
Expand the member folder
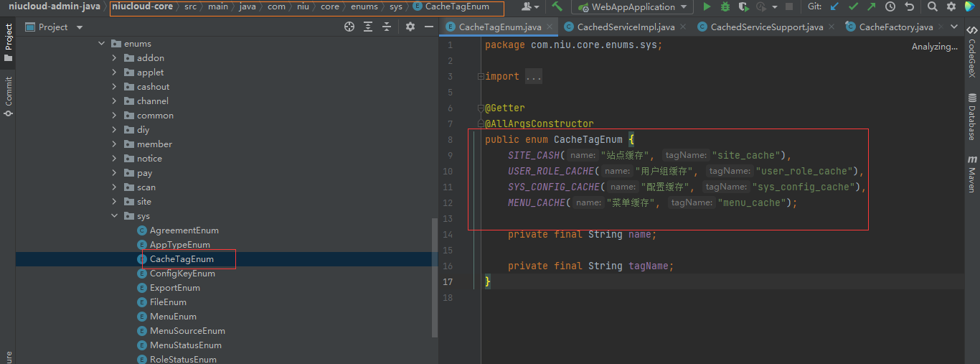(114, 144)
